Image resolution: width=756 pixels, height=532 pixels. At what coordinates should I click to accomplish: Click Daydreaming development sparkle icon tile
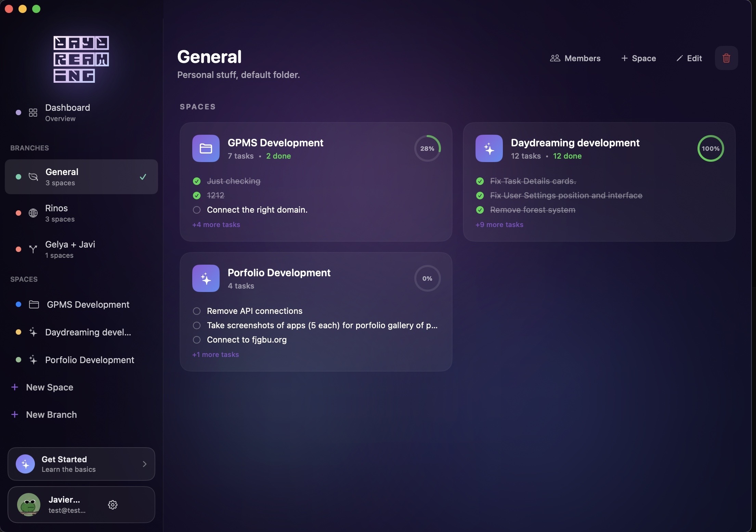coord(489,148)
